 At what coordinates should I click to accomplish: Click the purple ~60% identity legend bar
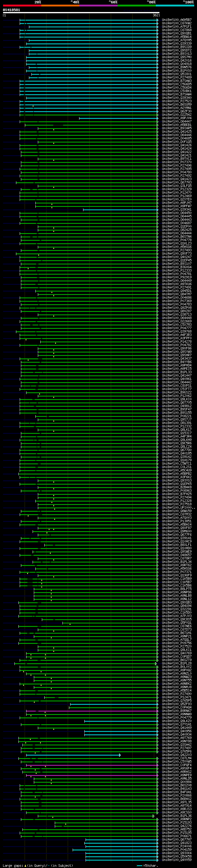[99, 6]
